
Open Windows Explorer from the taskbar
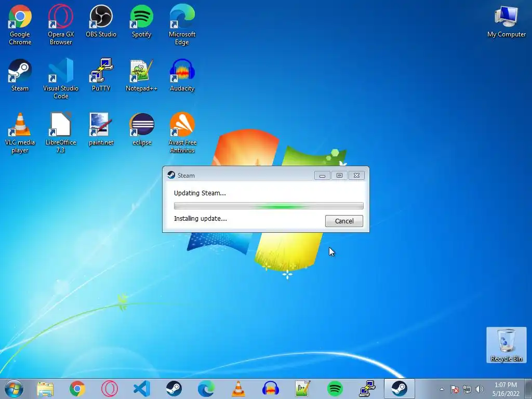45,389
